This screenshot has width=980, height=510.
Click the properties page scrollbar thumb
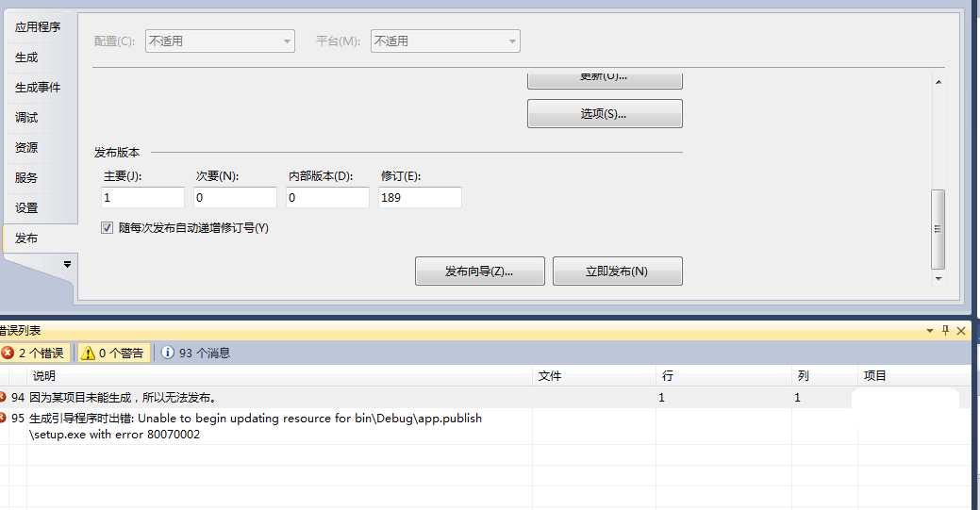(x=938, y=229)
